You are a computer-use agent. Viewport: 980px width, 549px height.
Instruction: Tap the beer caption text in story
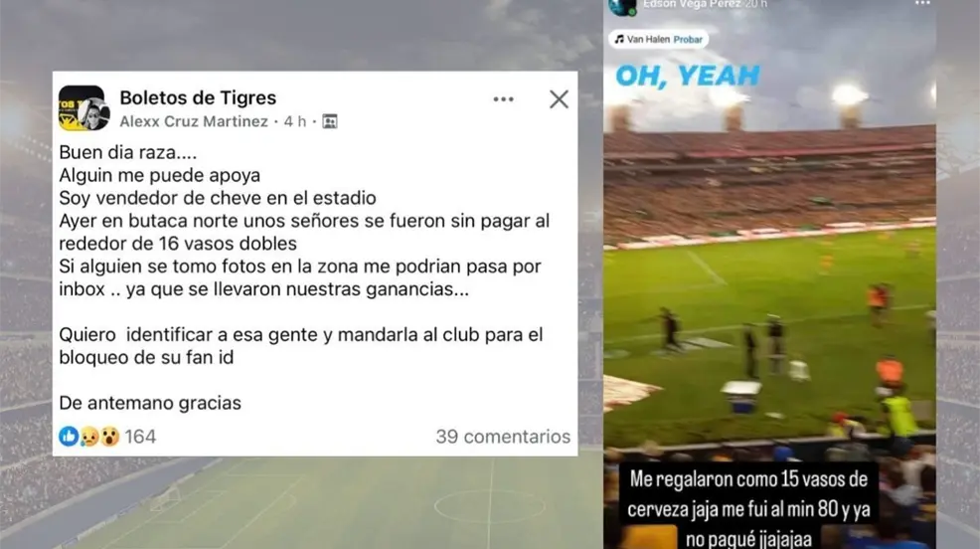[x=748, y=508]
